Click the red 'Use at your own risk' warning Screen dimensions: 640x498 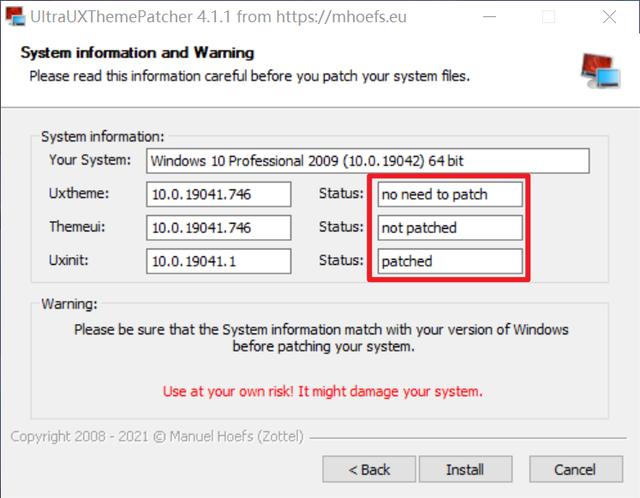[x=322, y=391]
